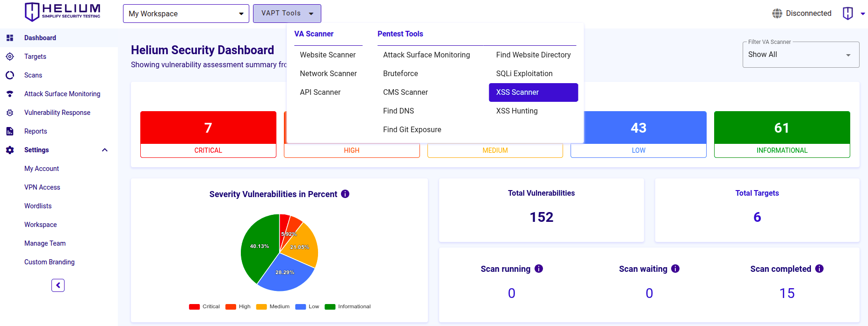Open the VPN Access settings link
The width and height of the screenshot is (868, 326).
click(x=42, y=187)
